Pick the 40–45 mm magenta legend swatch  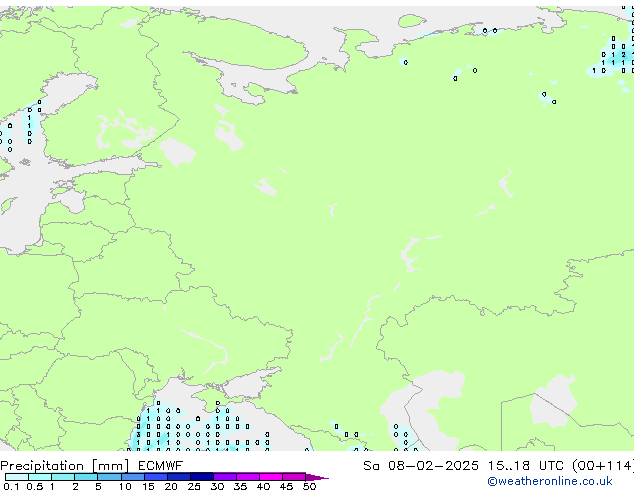tap(271, 477)
